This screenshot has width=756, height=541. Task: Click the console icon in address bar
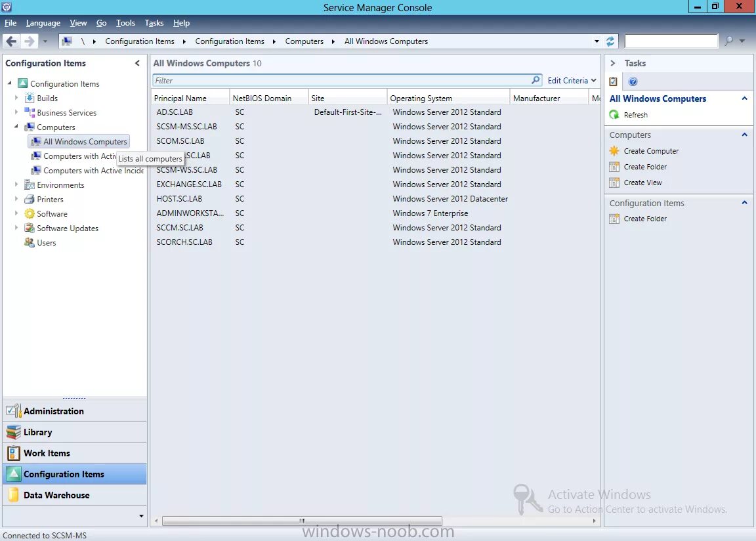[67, 41]
